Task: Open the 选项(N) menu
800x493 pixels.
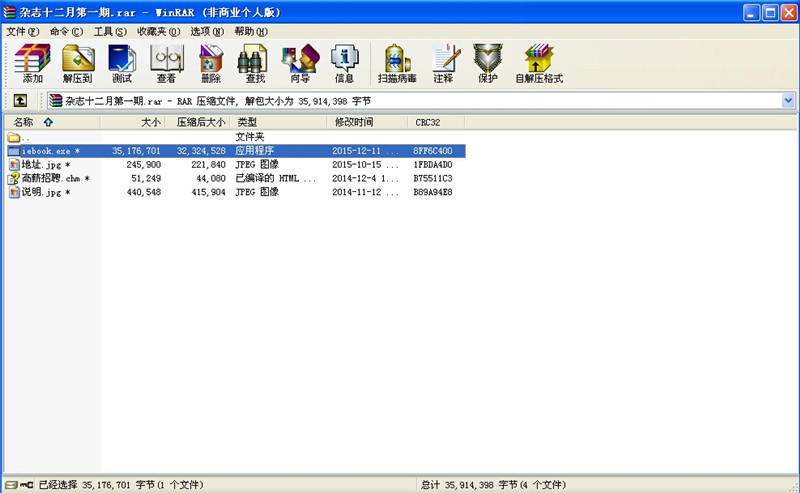Action: (x=207, y=32)
